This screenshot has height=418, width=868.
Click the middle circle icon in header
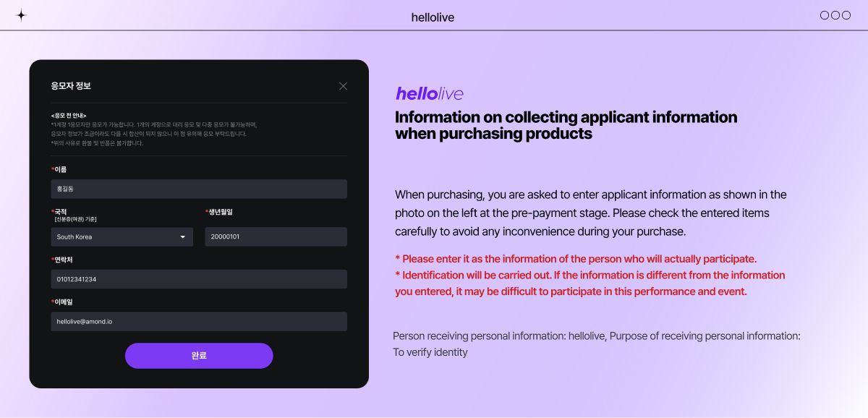point(835,15)
